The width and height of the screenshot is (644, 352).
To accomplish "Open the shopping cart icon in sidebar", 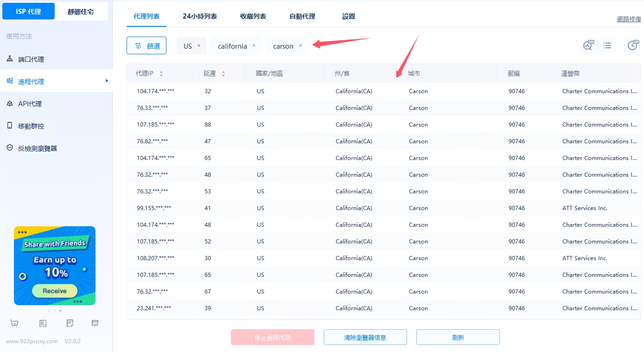I will pyautogui.click(x=14, y=323).
